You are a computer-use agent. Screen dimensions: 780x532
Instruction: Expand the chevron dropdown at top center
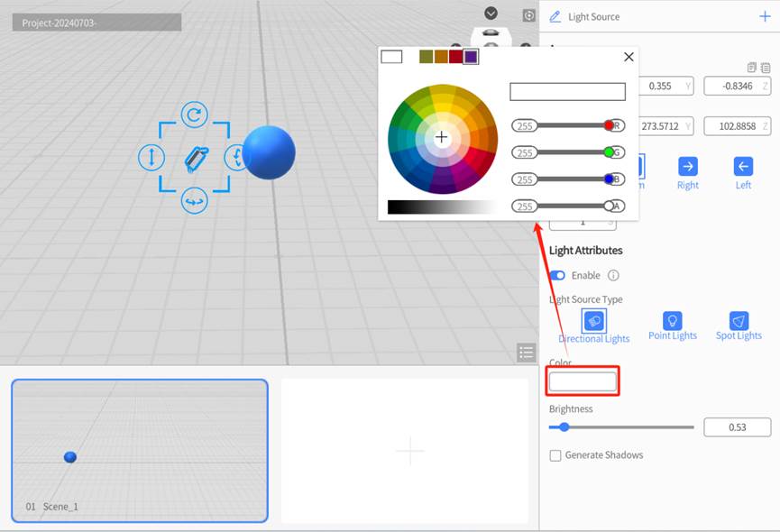pos(491,14)
